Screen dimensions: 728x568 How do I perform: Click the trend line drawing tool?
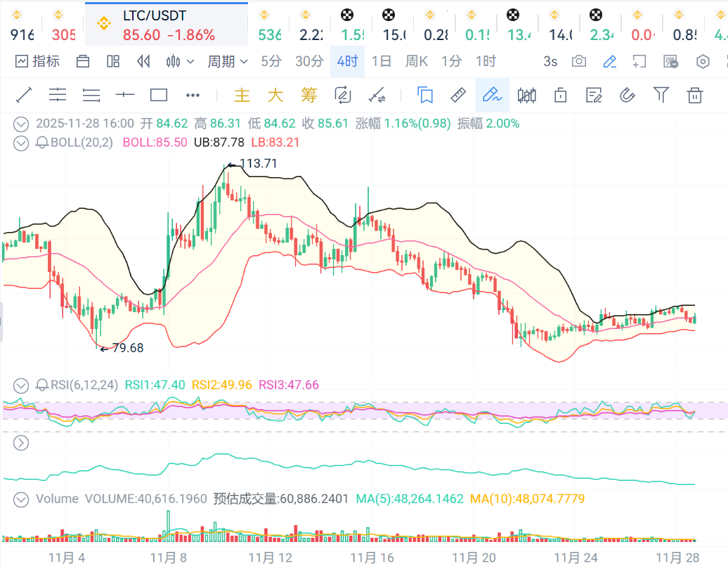(x=24, y=95)
